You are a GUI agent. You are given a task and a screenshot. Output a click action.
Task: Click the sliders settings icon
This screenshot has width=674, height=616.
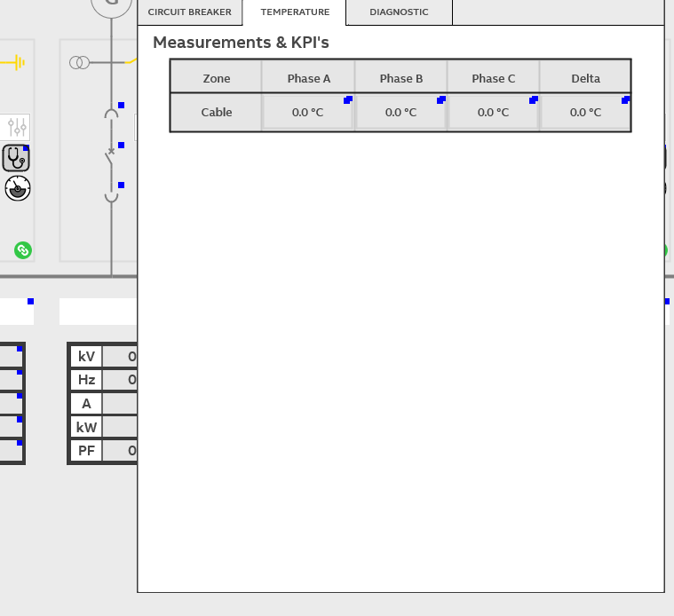tap(16, 127)
